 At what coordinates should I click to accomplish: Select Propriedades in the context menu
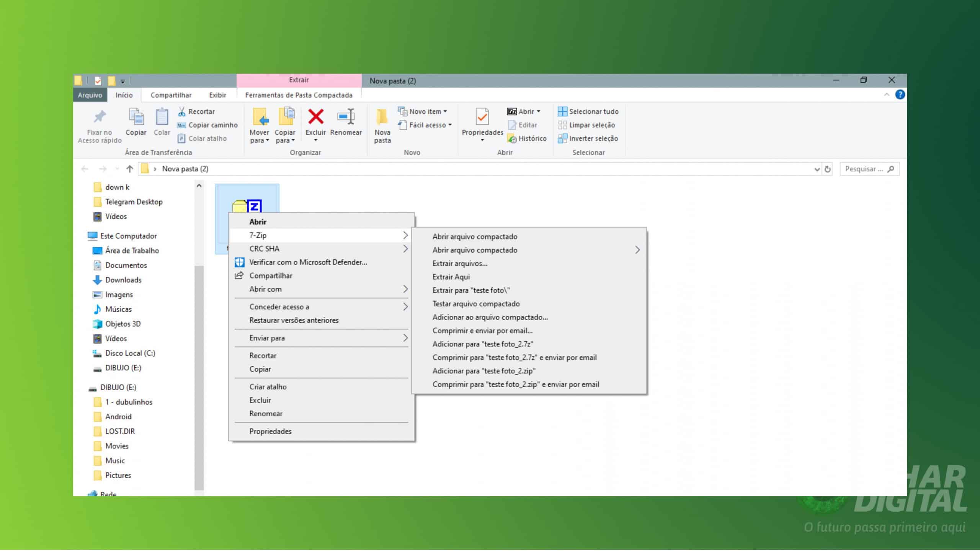click(x=270, y=431)
